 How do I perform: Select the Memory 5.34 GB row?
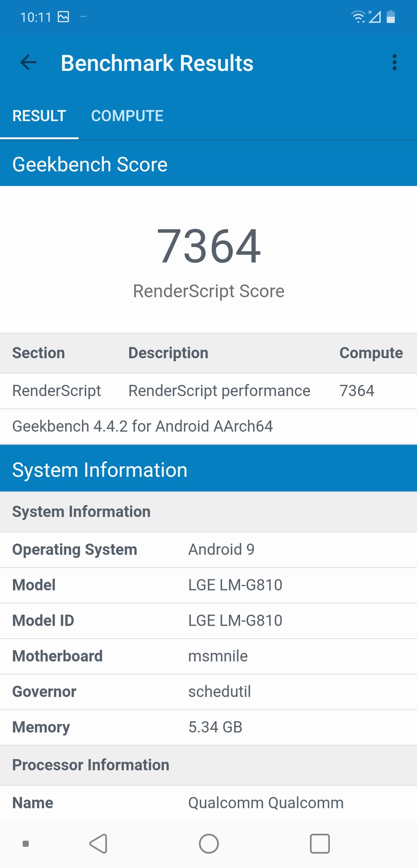(x=208, y=727)
